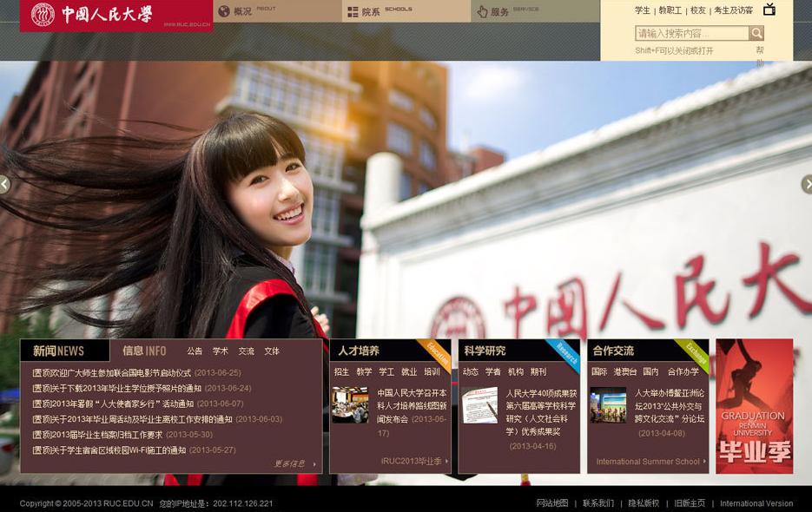Viewport: 812px width, 512px height.
Task: Advance to next banner slide arrow
Action: 807,184
